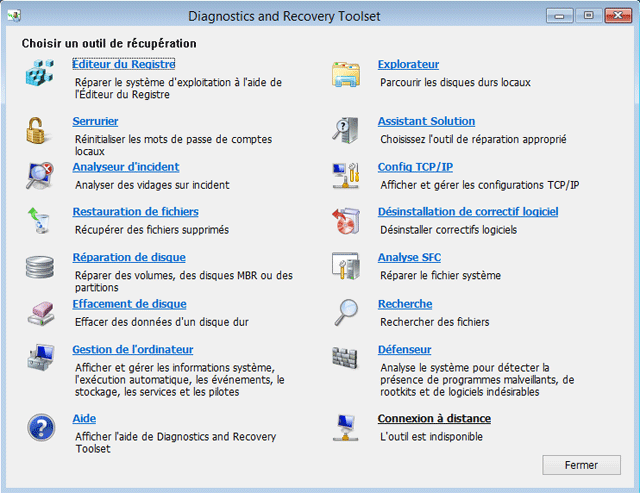640x493 pixels.
Task: Click the Défenseur brick wall icon
Action: [345, 358]
